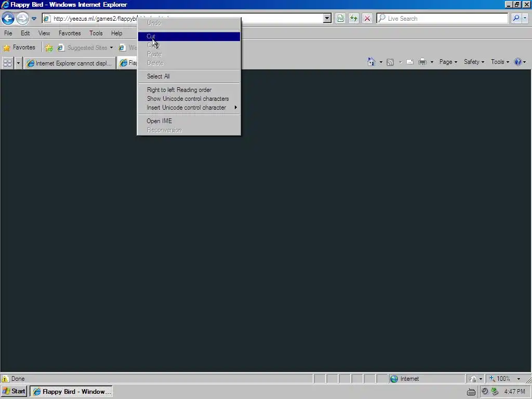
Task: Open the View menu
Action: tap(44, 33)
